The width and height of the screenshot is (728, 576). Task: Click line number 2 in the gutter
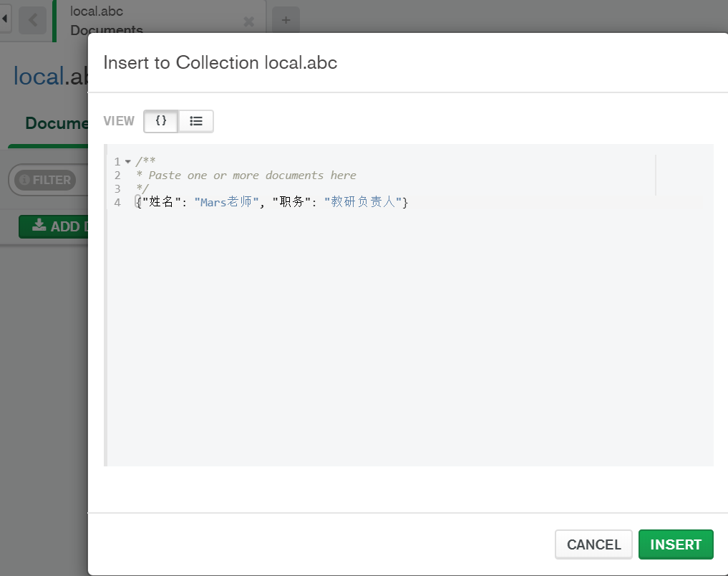(117, 176)
